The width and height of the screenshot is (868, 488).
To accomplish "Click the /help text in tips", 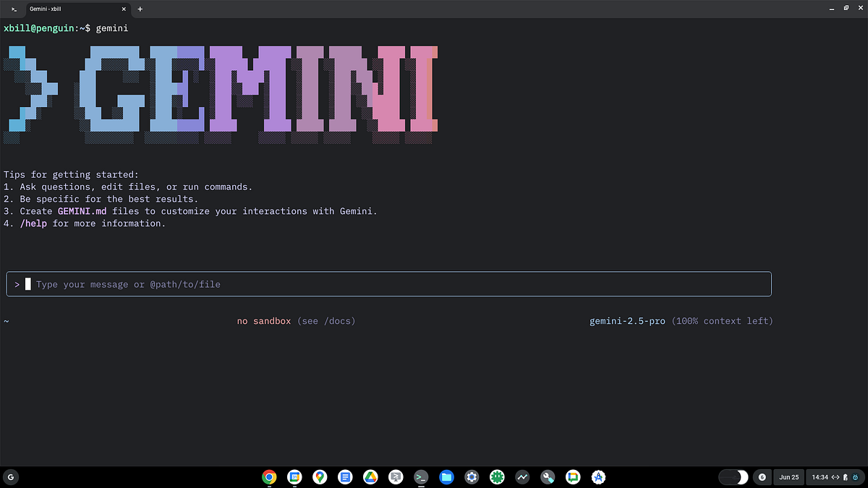I will 33,223.
